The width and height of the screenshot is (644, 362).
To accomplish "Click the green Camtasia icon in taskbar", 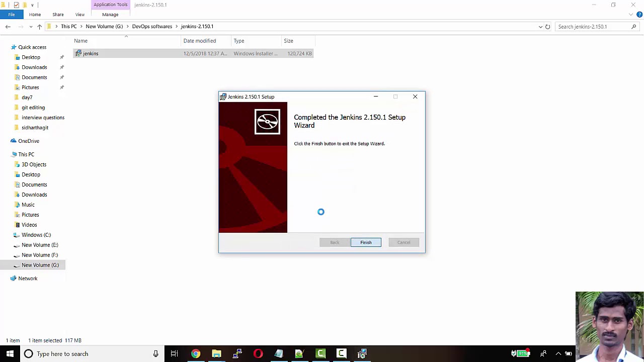I will click(x=320, y=354).
